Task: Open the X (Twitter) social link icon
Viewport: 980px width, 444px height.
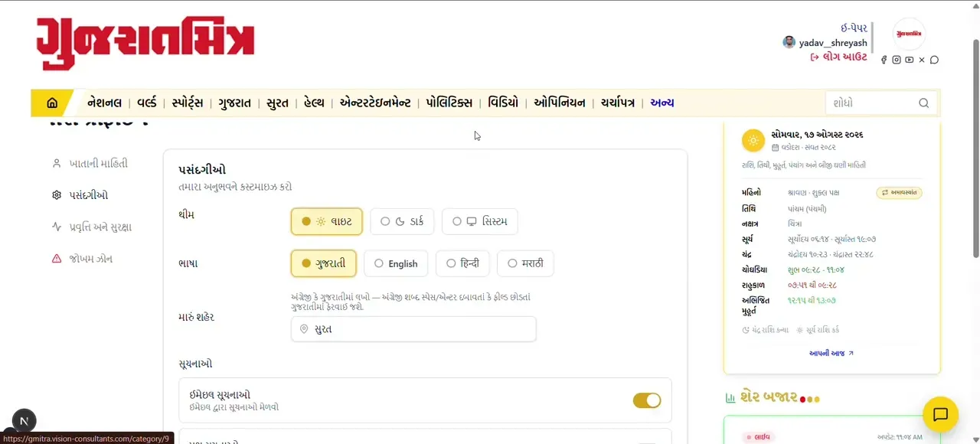Action: coord(922,60)
